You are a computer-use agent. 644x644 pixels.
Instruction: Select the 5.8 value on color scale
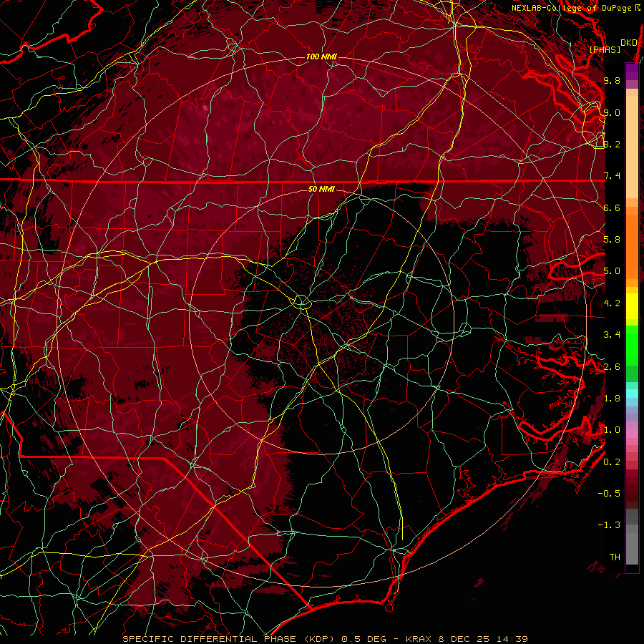coord(612,240)
